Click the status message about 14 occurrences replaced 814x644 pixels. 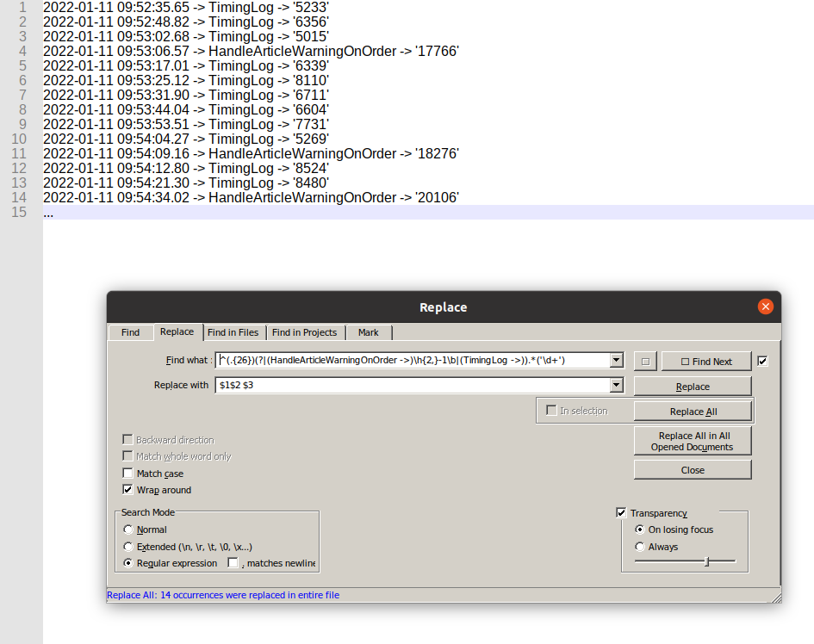223,595
